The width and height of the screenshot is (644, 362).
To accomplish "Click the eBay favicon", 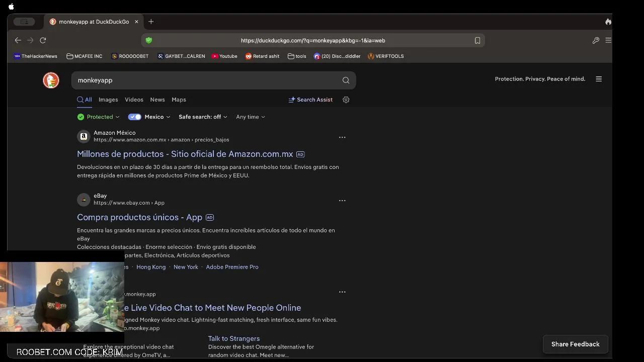I will 84,200.
